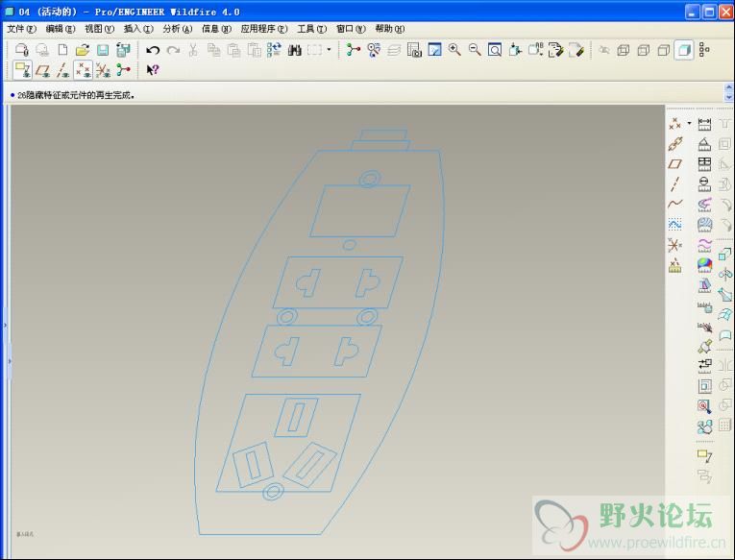Click the Refit to screen icon
The width and height of the screenshot is (735, 560).
tap(495, 50)
